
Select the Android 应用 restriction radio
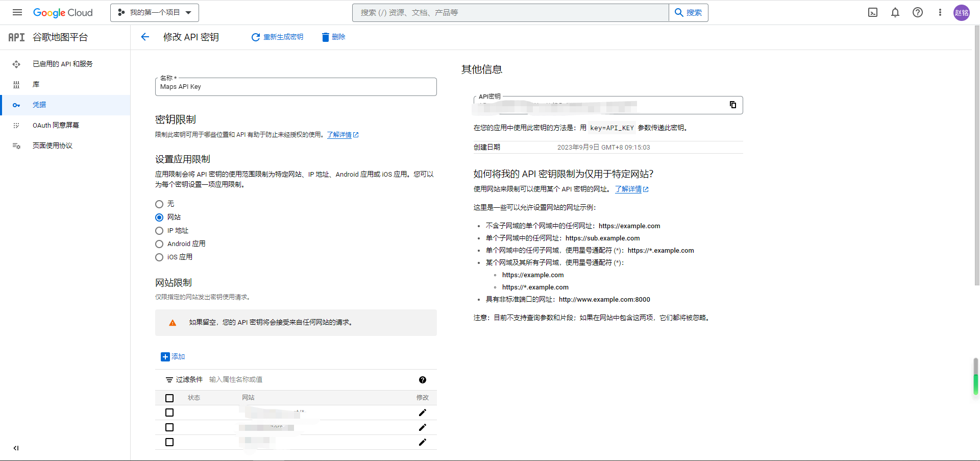[x=159, y=244]
